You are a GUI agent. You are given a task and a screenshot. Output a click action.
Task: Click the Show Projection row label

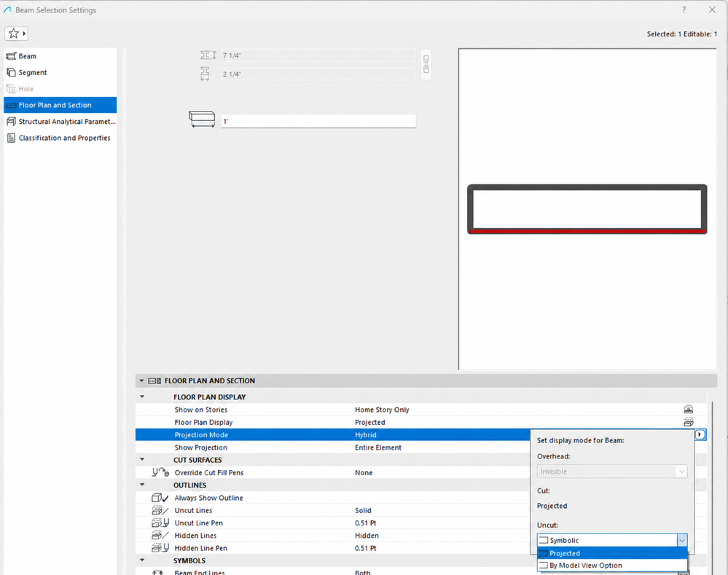201,447
